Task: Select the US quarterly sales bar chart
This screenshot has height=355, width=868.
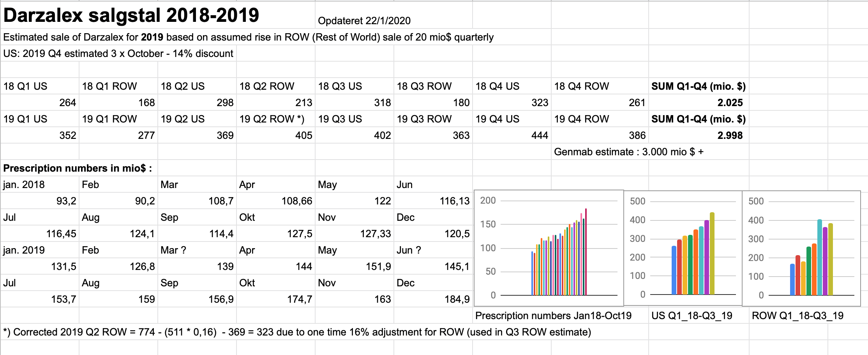Action: (683, 248)
